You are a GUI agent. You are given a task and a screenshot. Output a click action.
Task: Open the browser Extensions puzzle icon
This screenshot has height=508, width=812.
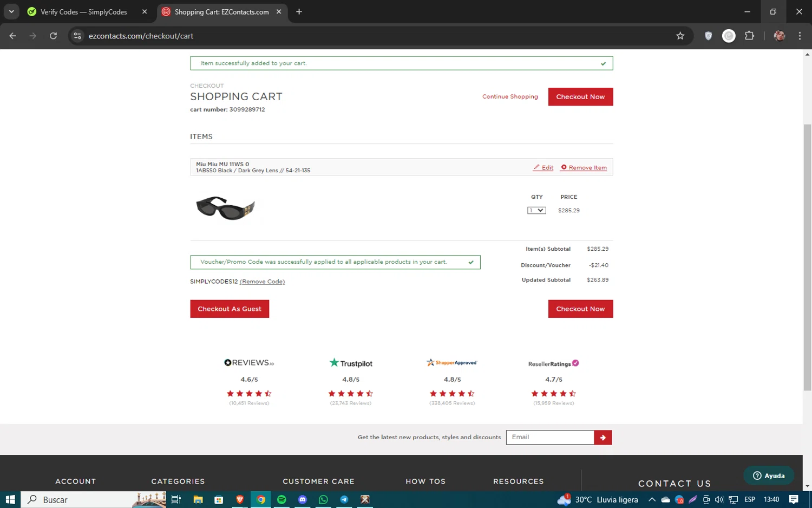[749, 36]
